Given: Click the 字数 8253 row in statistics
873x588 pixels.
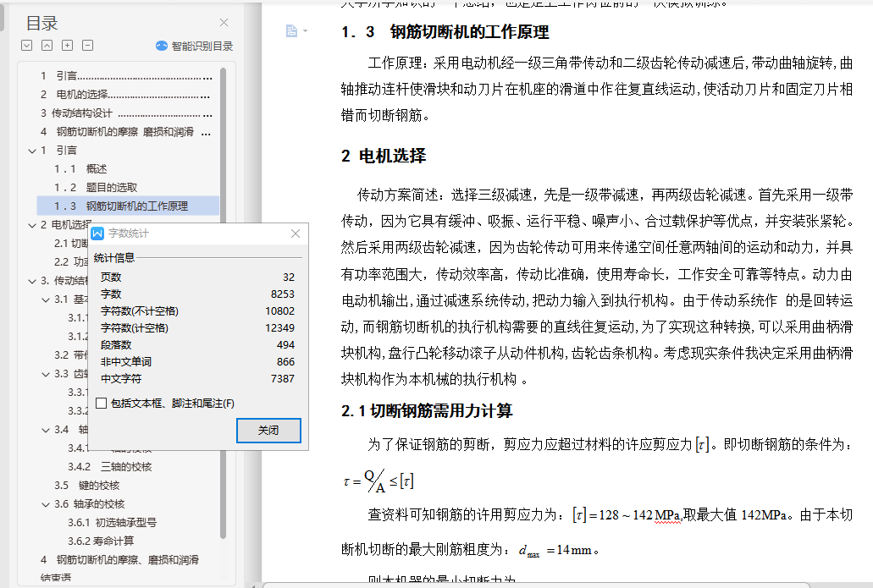Looking at the screenshot, I should 197,294.
